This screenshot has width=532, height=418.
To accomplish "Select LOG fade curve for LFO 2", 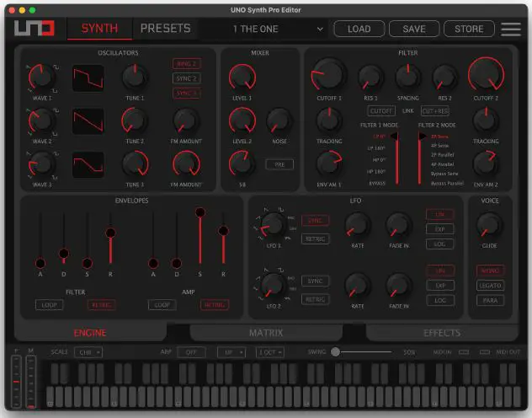I will click(439, 301).
